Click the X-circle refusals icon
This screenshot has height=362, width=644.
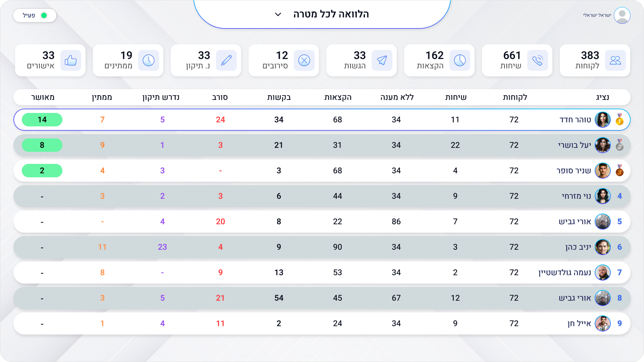(304, 60)
